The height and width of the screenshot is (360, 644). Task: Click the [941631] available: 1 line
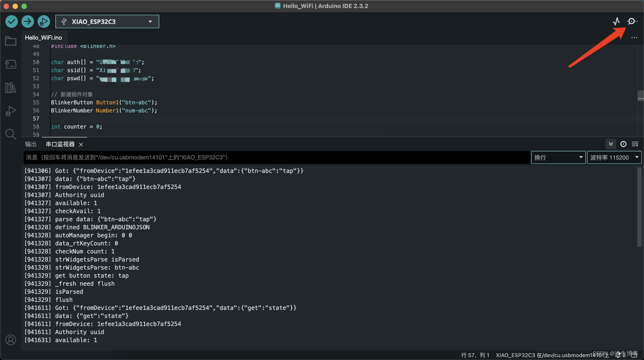pos(61,340)
